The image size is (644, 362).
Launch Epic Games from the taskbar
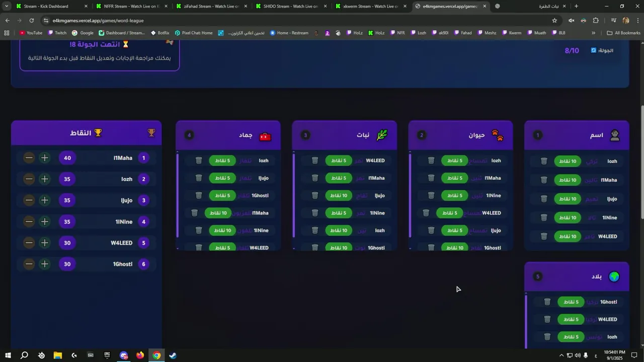[107, 355]
